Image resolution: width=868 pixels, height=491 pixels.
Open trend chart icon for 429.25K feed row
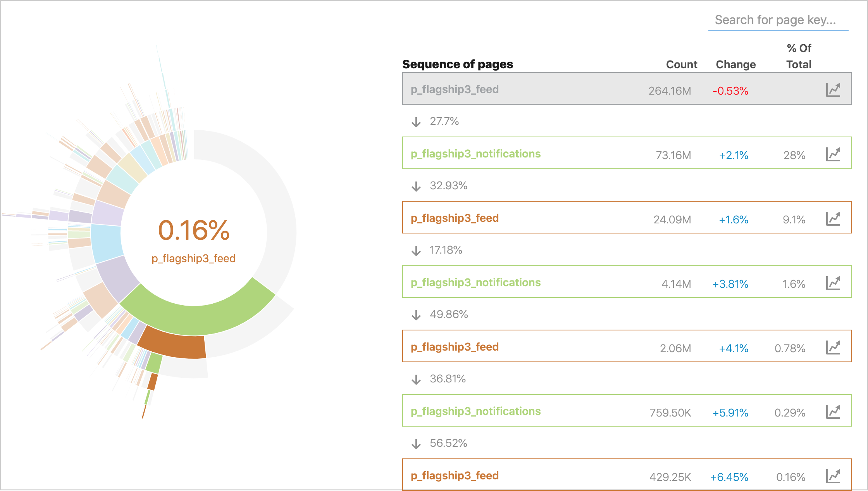[x=833, y=476]
